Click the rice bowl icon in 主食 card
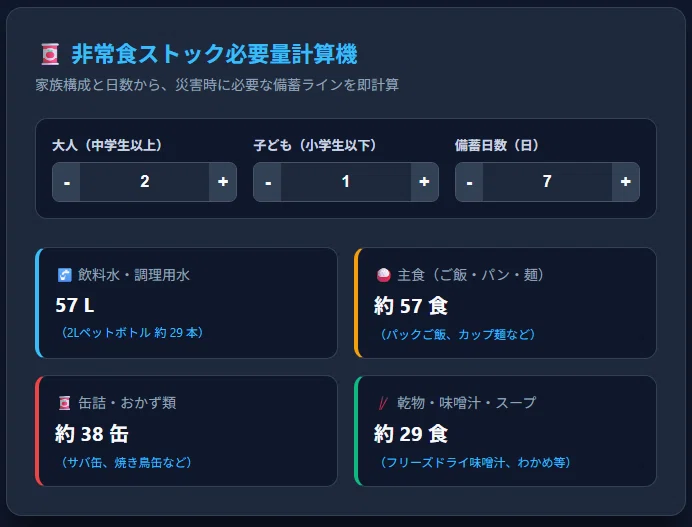The height and width of the screenshot is (527, 692). point(384,275)
